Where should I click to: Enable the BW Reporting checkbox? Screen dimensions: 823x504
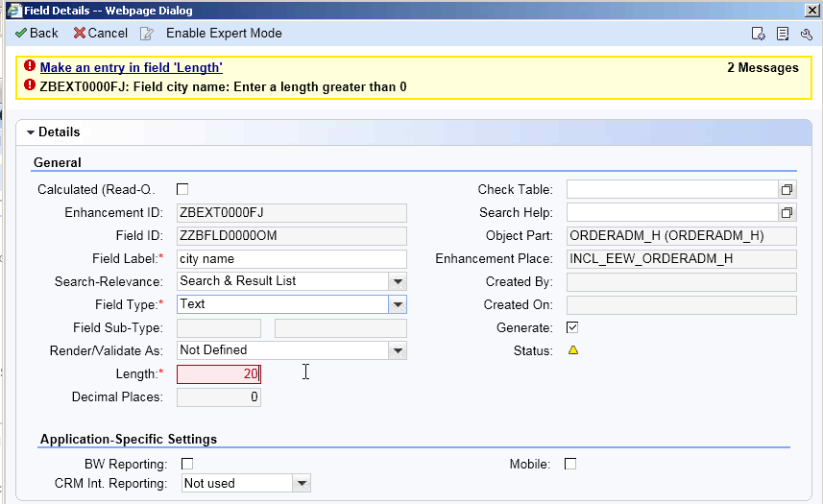(x=187, y=464)
